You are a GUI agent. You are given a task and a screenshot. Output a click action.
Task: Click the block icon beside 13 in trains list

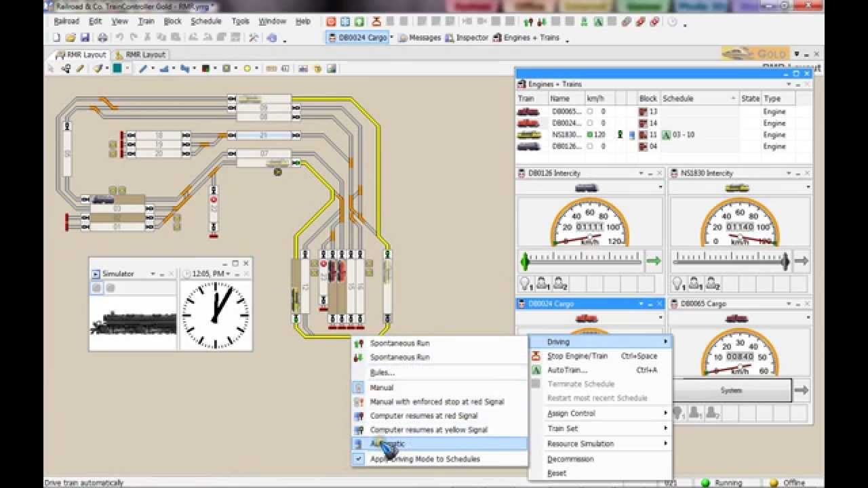pos(643,112)
